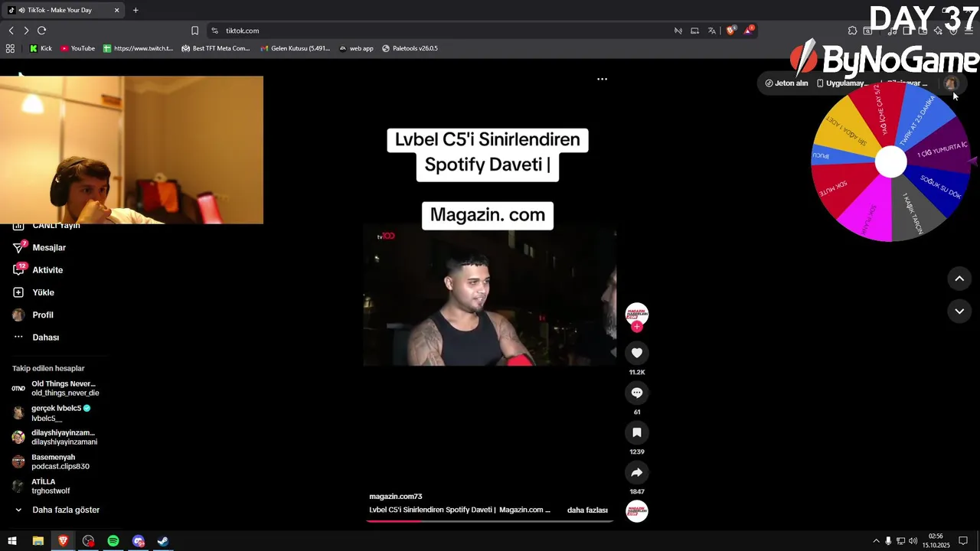Open Brave Rewards triangle icon
The height and width of the screenshot is (551, 980).
(749, 31)
